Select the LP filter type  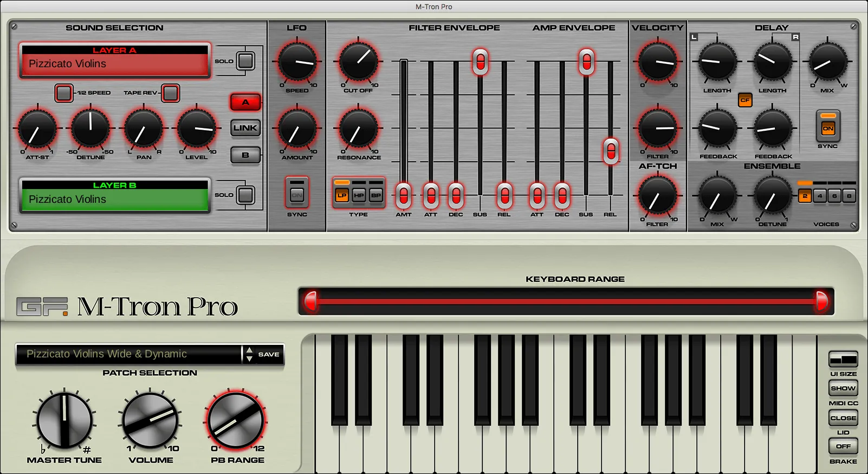342,194
